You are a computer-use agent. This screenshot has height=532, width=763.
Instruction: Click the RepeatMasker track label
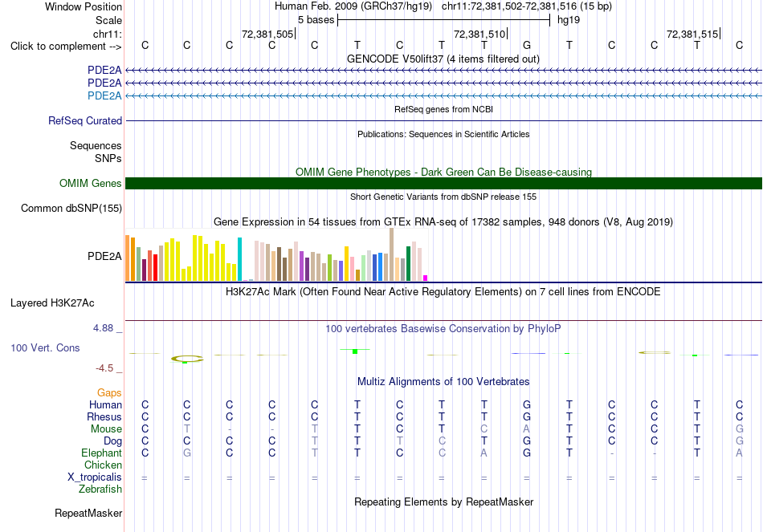pyautogui.click(x=88, y=513)
